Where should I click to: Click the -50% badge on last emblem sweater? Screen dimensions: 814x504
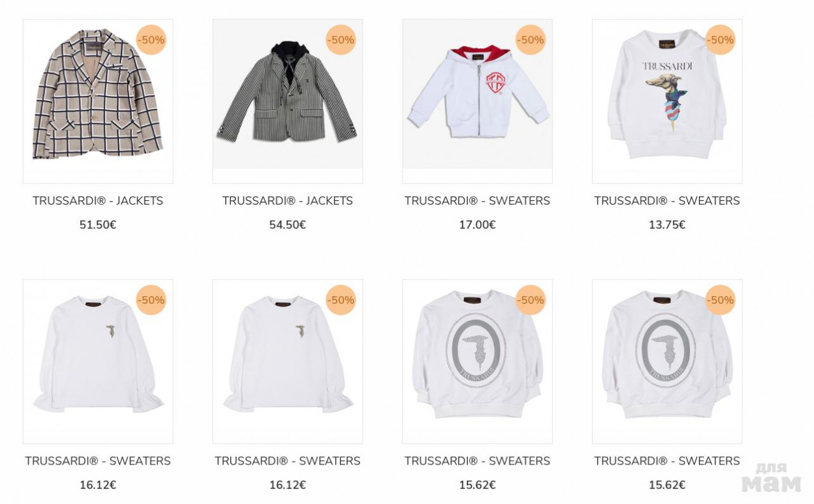[x=721, y=300]
